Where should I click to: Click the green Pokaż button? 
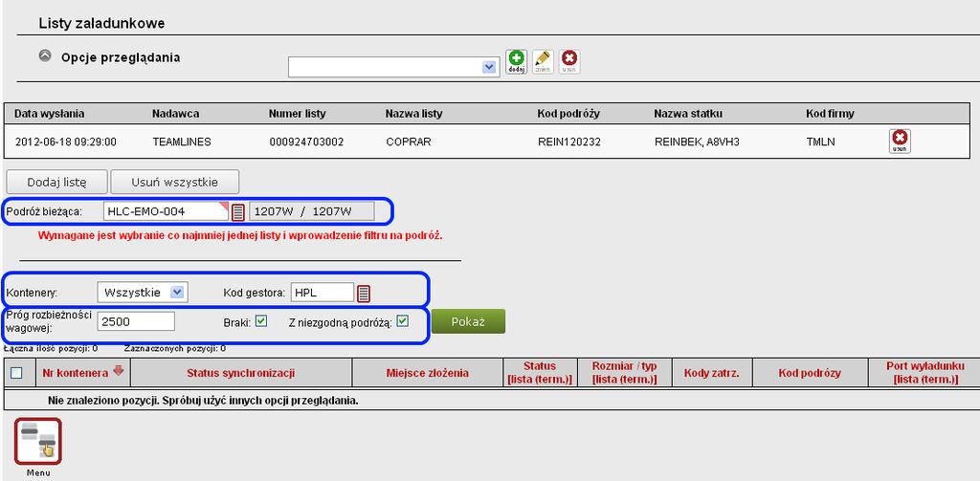pyautogui.click(x=467, y=321)
